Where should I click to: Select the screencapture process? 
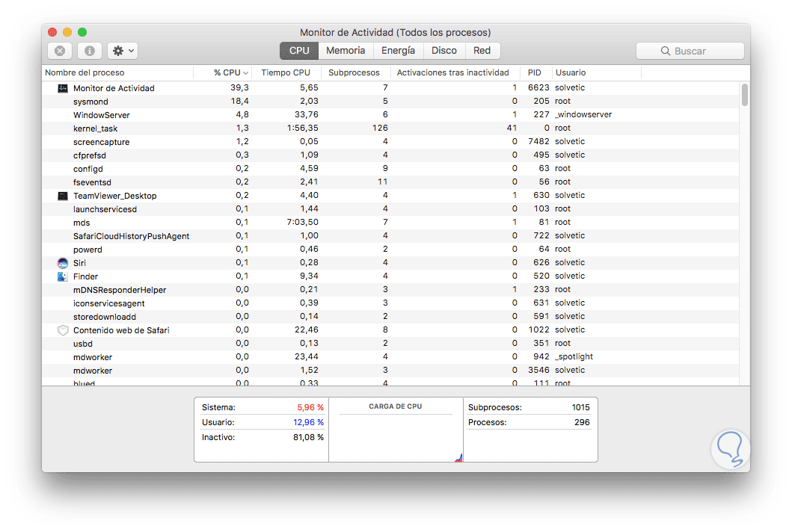(x=390, y=142)
